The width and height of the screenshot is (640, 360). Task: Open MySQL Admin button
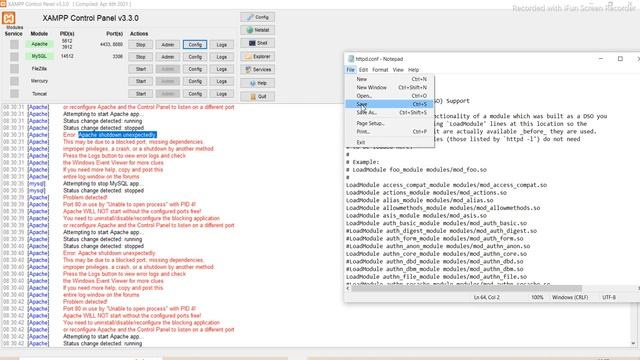point(168,57)
